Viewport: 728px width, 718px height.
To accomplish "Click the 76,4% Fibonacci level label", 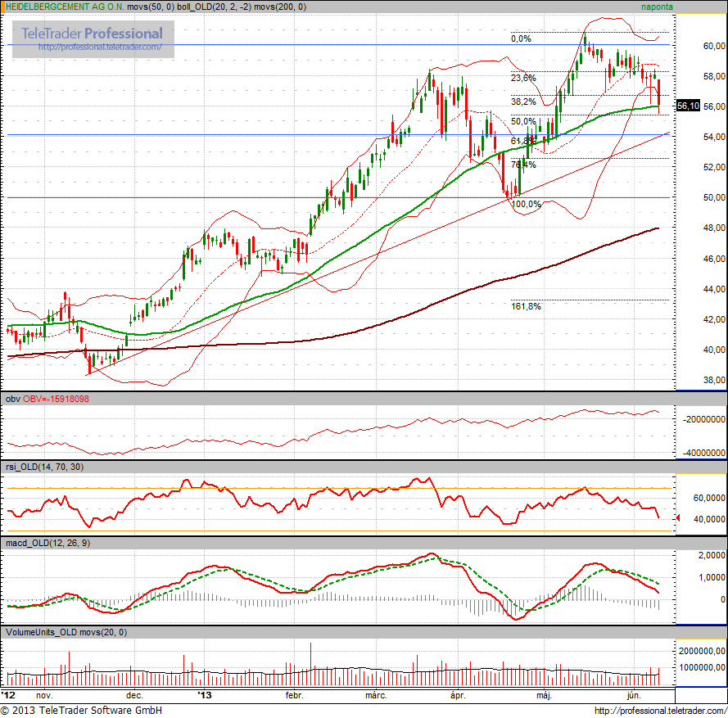I will click(523, 165).
